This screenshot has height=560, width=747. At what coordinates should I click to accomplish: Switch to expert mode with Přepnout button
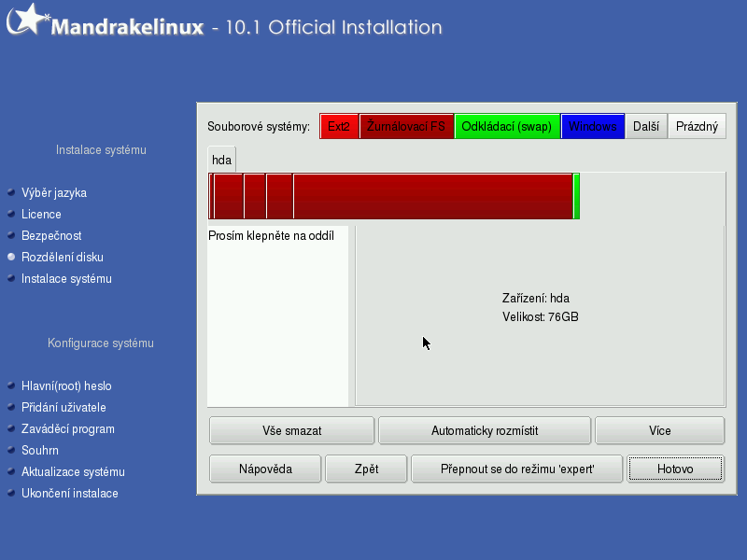[x=517, y=469]
